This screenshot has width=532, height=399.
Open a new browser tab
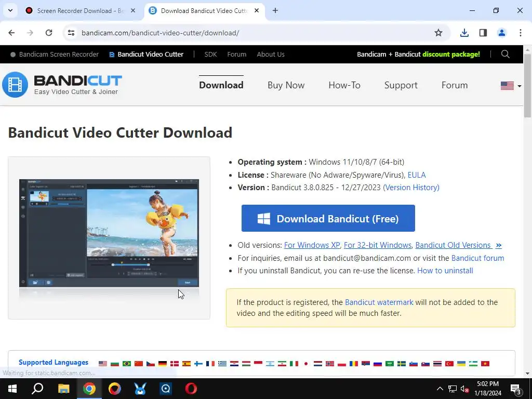(275, 10)
